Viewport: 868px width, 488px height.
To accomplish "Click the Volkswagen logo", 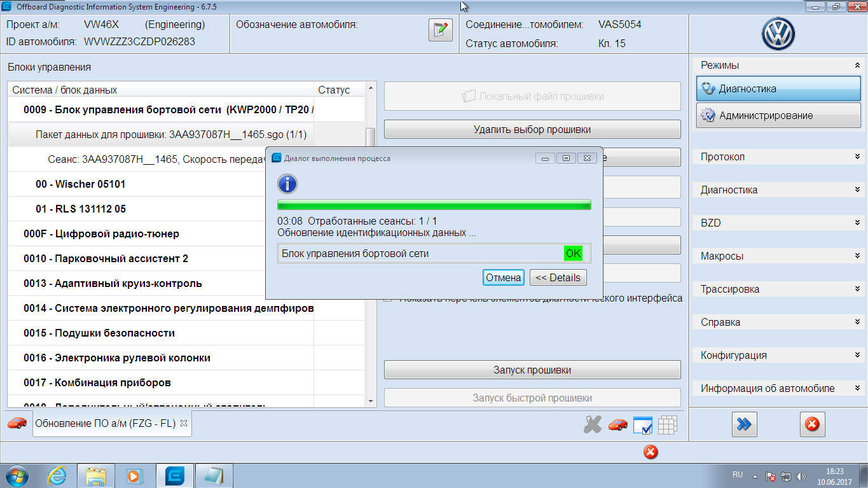I will [x=778, y=34].
